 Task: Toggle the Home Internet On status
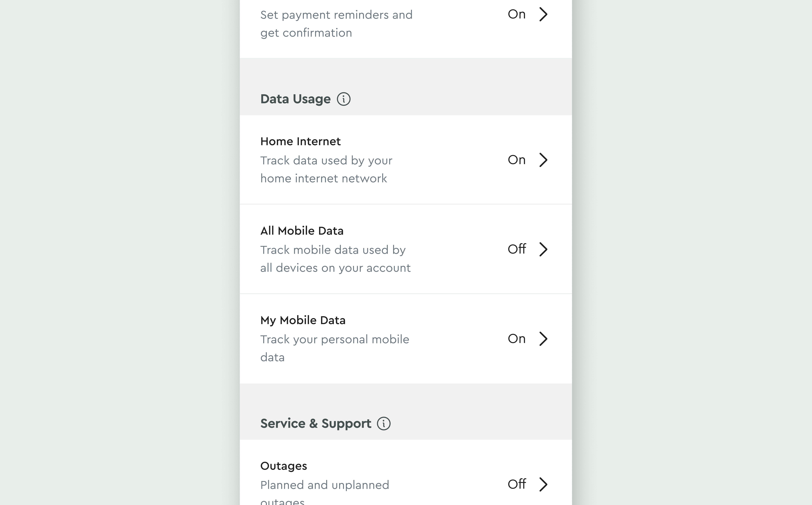coord(516,160)
